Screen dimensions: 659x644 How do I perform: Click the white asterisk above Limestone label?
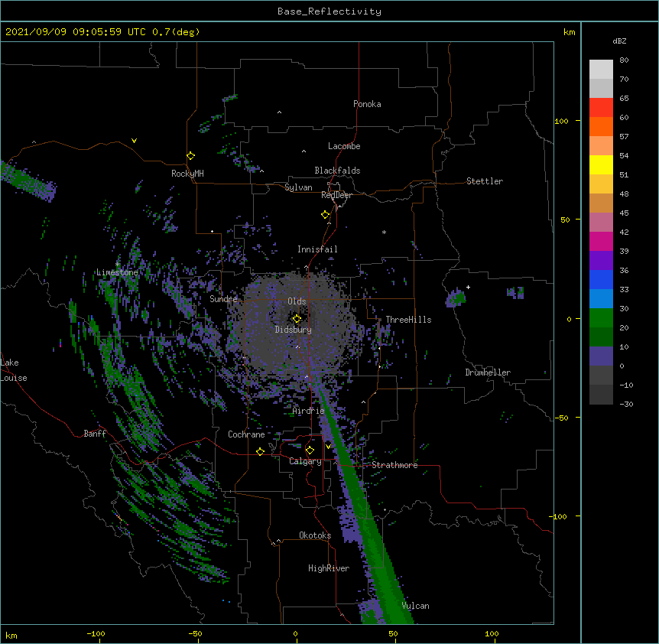[x=117, y=264]
